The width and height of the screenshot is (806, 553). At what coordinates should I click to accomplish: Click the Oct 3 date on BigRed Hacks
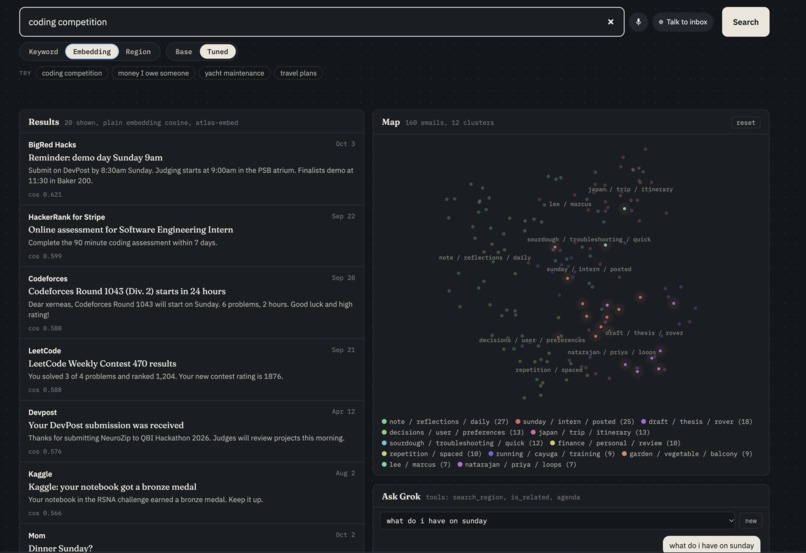coord(345,144)
